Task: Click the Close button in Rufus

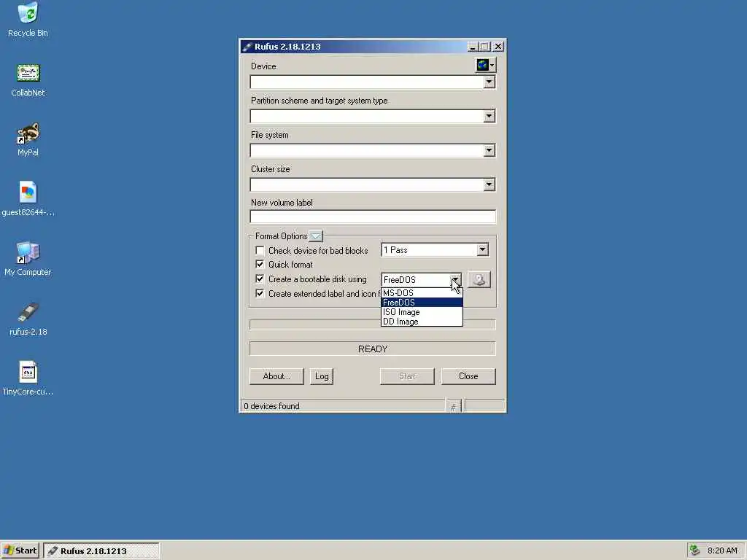Action: 468,376
